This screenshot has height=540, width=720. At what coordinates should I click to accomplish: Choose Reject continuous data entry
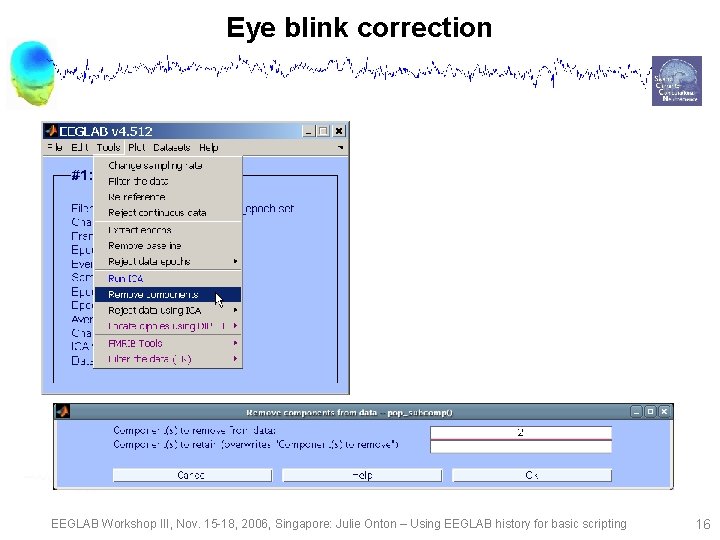[168, 213]
